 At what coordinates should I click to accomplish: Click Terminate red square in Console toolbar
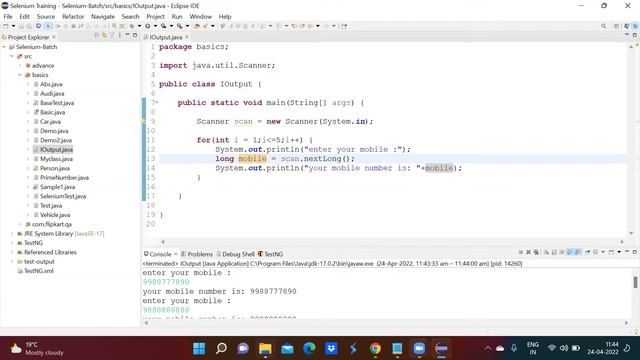(x=521, y=252)
